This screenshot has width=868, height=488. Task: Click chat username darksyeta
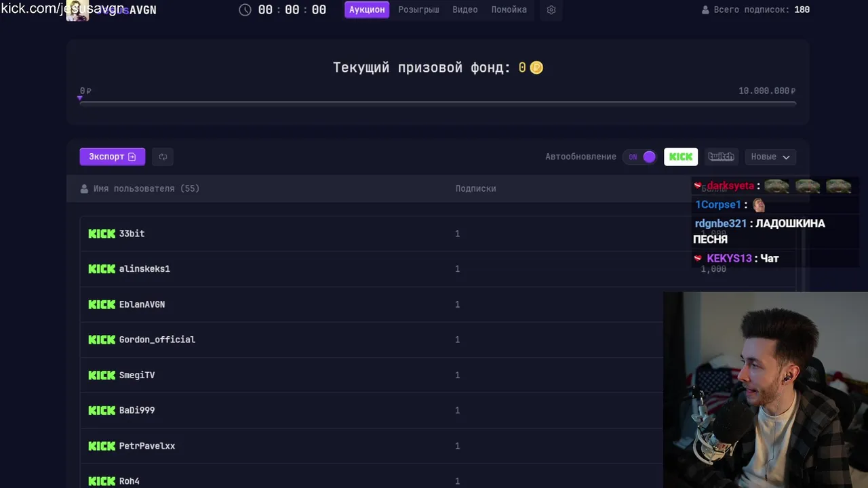click(x=730, y=186)
